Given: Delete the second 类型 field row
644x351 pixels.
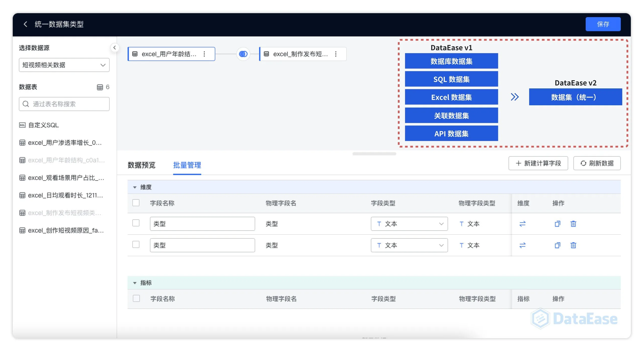Looking at the screenshot, I should click(x=573, y=245).
